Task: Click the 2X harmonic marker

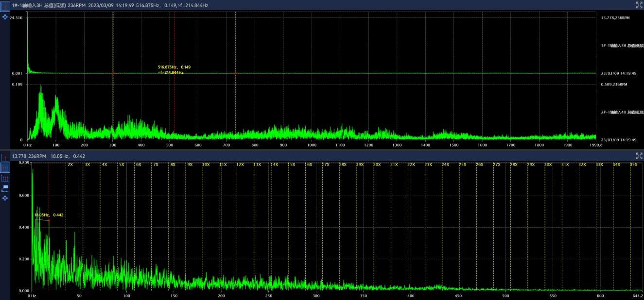Action: coord(70,165)
